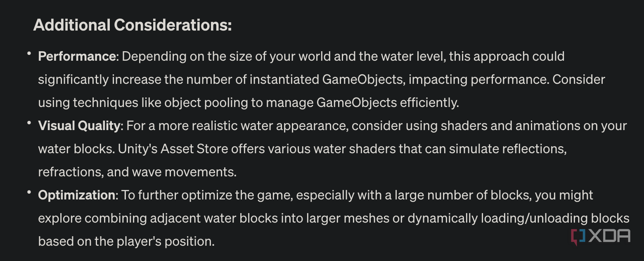Screen dimensions: 644x261
Task: Click the bold Performance label
Action: (77, 56)
